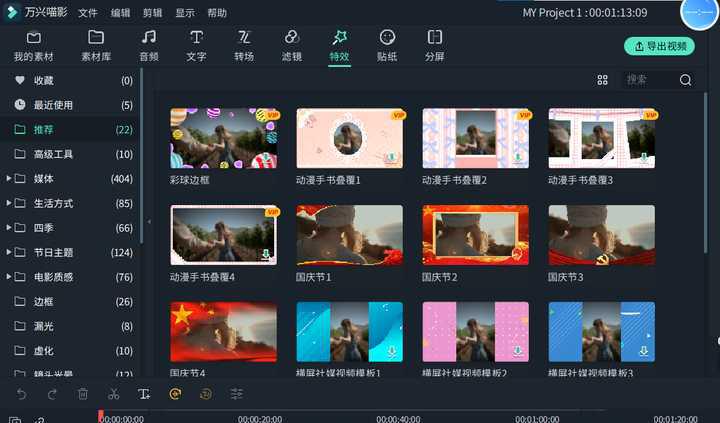
Task: Click the redo arrow icon
Action: pyautogui.click(x=52, y=394)
